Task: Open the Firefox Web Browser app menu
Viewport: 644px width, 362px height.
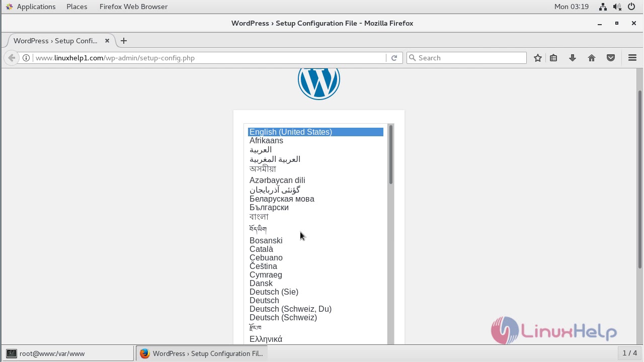Action: [133, 7]
